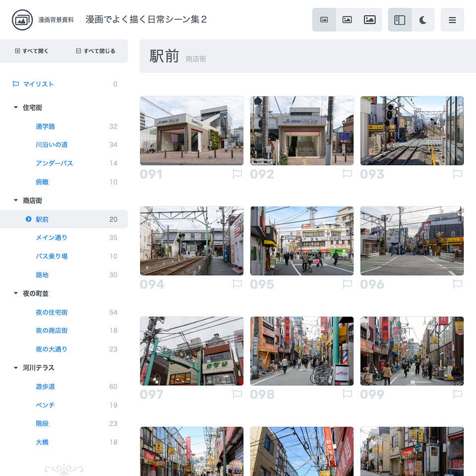
Task: Flag photo 091 to your list
Action: click(x=238, y=174)
